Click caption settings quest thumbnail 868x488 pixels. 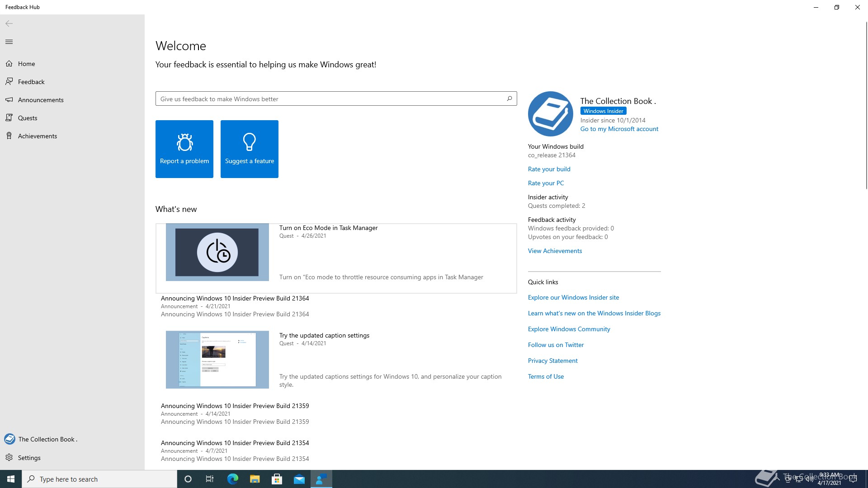[x=217, y=360]
